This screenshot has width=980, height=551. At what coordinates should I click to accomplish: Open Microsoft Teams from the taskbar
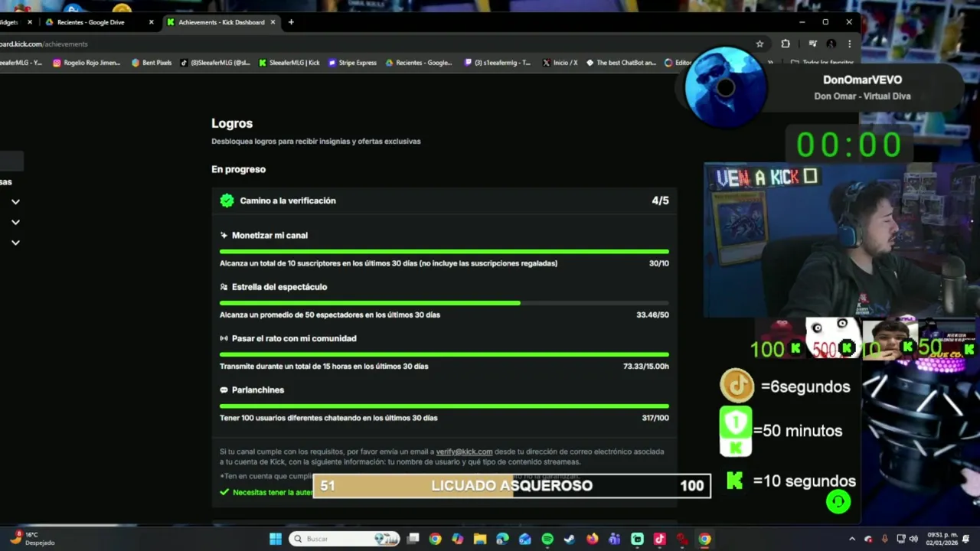(614, 539)
